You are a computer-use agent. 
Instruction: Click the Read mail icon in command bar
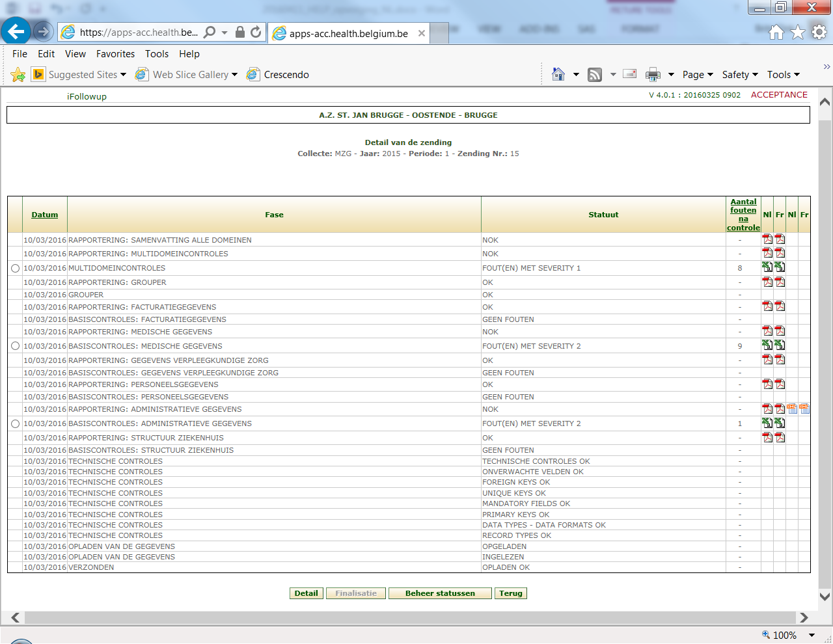[629, 74]
